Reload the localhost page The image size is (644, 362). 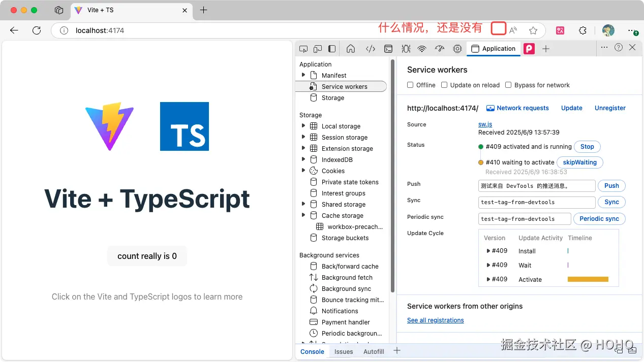pos(37,30)
